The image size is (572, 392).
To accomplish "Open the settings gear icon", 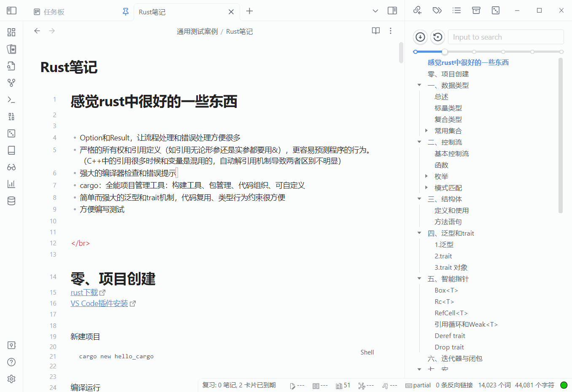I will pyautogui.click(x=11, y=379).
